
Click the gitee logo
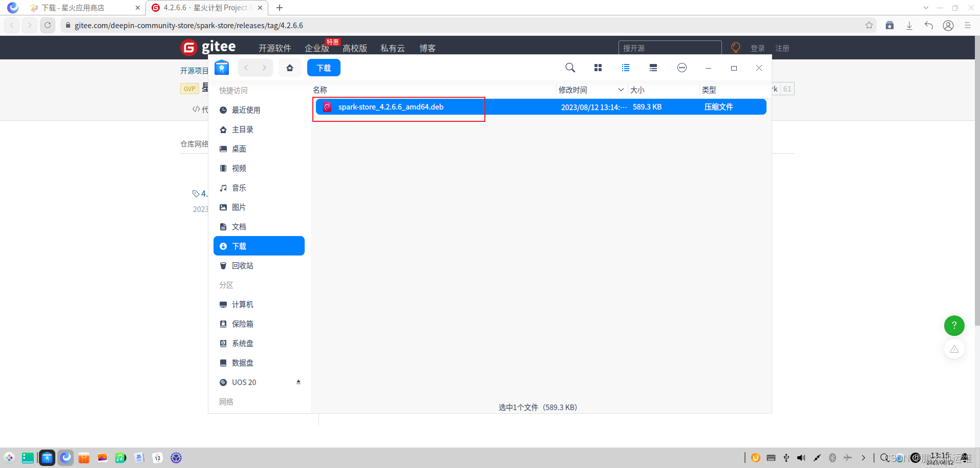(x=208, y=47)
